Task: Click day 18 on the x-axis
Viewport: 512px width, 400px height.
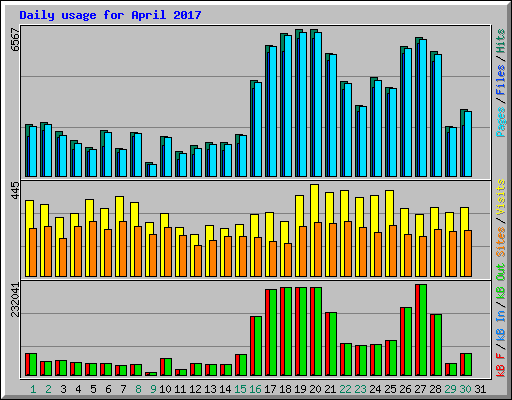Action: point(285,389)
